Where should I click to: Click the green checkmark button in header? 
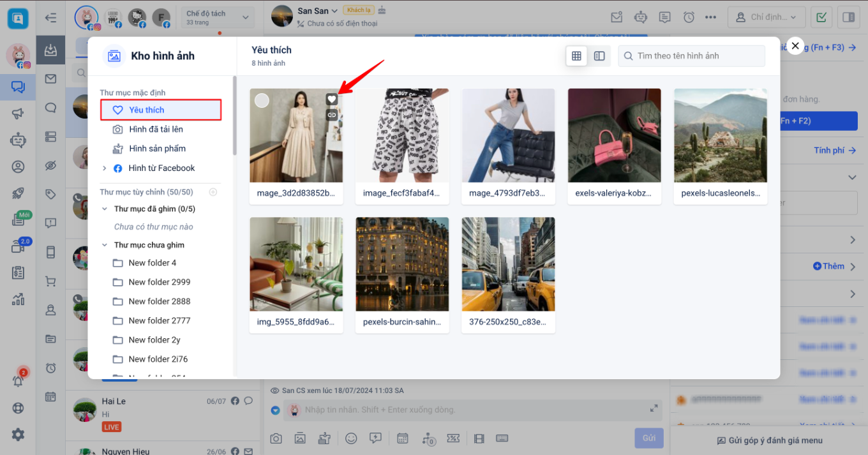tap(822, 17)
